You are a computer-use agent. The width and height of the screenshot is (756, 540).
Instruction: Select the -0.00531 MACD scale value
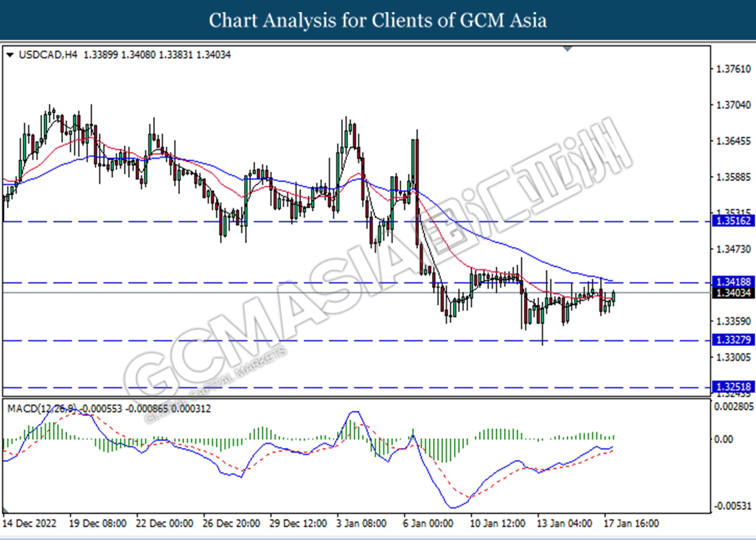point(733,506)
